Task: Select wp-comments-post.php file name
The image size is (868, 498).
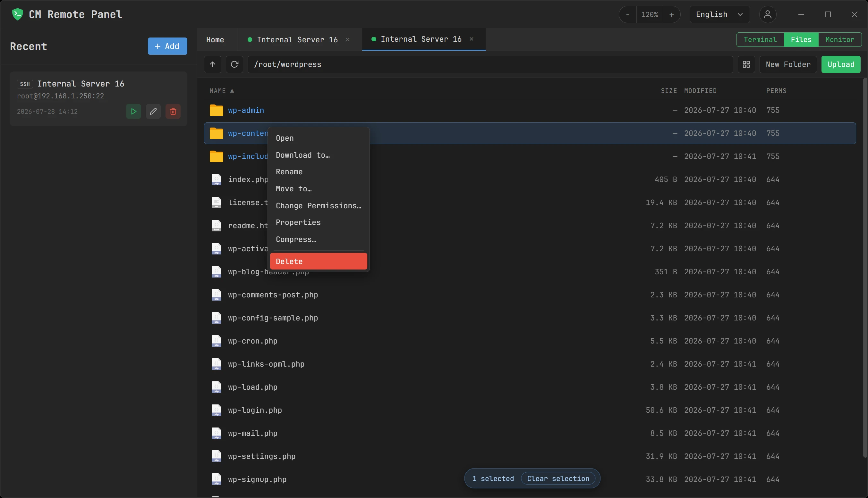Action: [x=273, y=295]
